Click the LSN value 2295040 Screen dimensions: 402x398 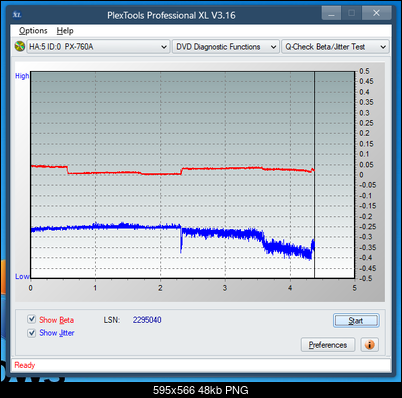[147, 320]
